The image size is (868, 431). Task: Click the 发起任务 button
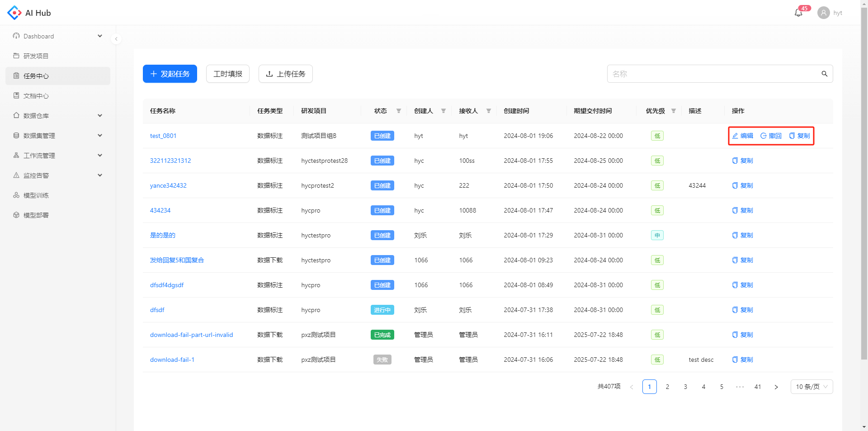click(170, 74)
